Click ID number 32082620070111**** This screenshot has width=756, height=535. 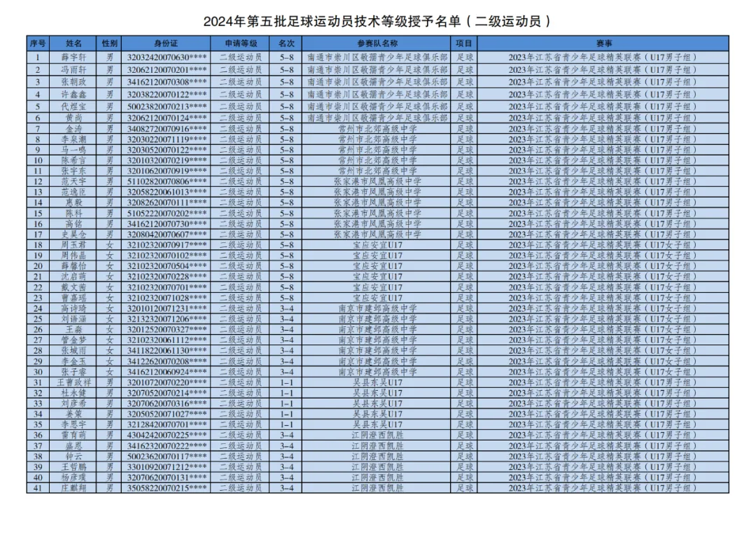click(167, 202)
